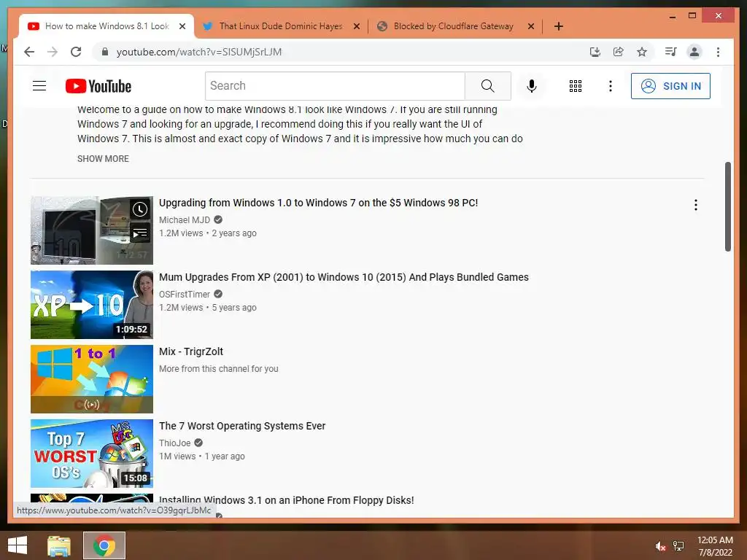Add Windows 1.0 video to Watch later
The height and width of the screenshot is (560, 747).
pos(140,209)
